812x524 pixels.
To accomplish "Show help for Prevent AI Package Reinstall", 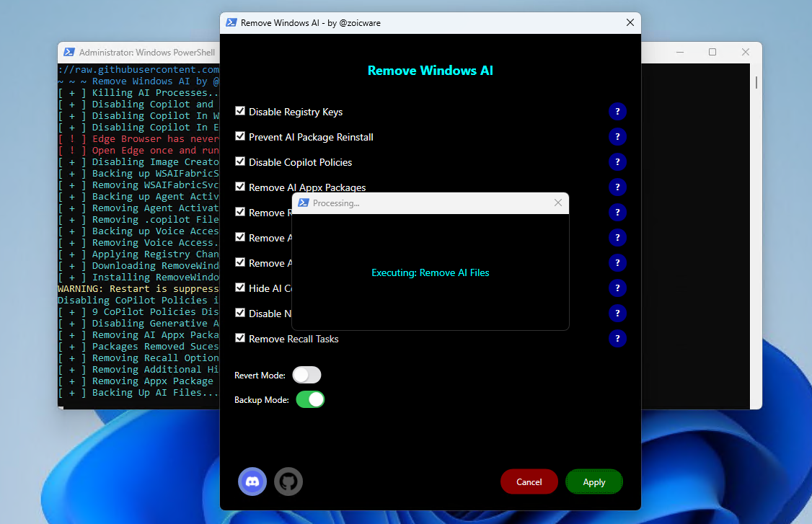I will (617, 137).
